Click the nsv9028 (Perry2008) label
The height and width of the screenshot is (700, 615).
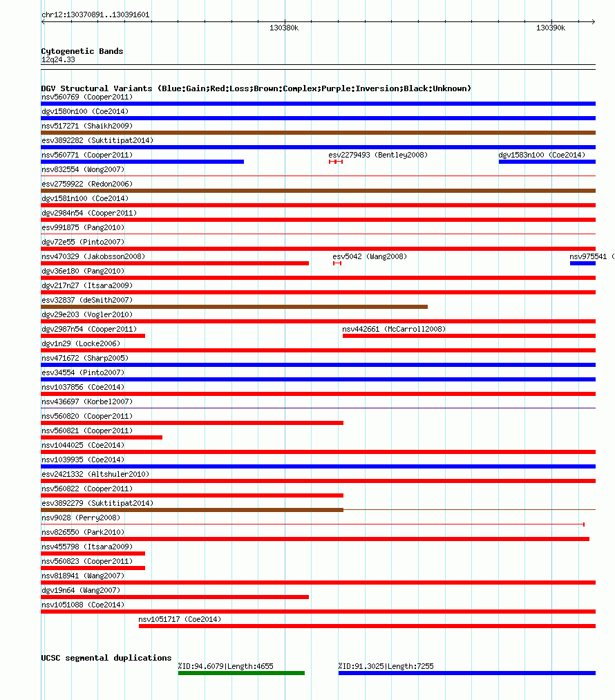[81, 518]
